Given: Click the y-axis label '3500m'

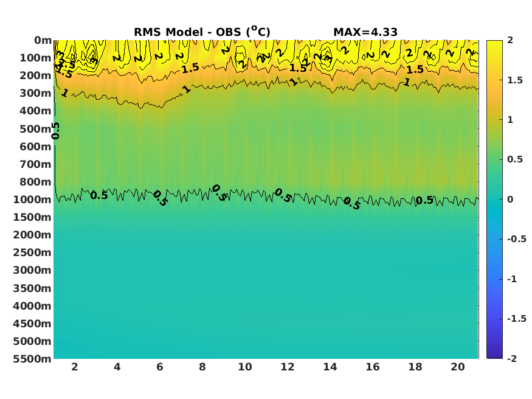Looking at the screenshot, I should click(32, 288).
